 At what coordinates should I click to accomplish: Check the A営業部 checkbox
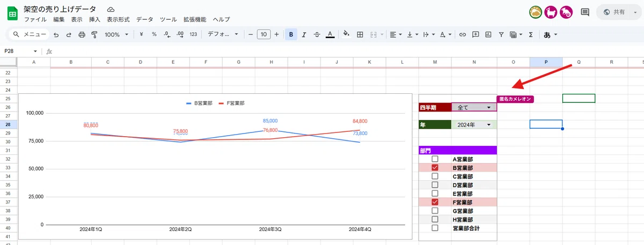[435, 159]
